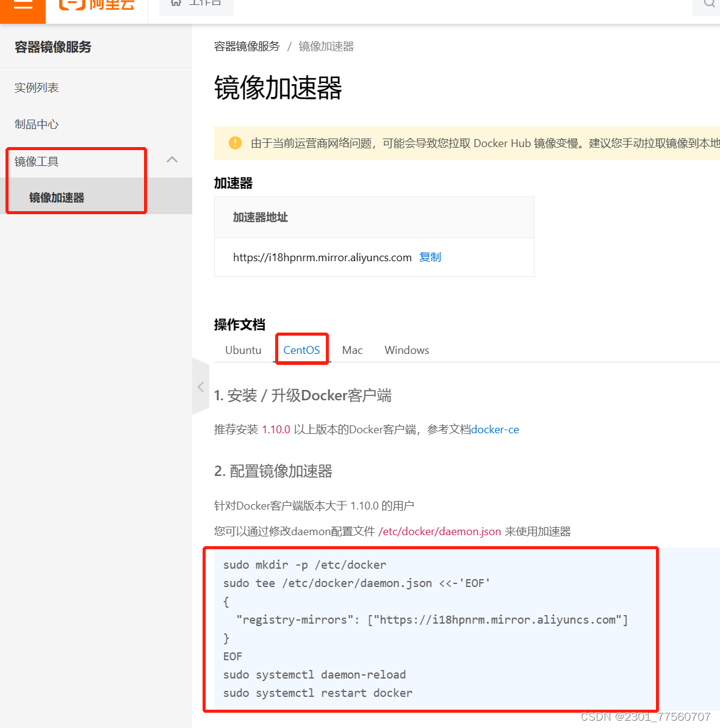The height and width of the screenshot is (728, 720).
Task: Click the registry-mirrors code line
Action: coord(432,620)
